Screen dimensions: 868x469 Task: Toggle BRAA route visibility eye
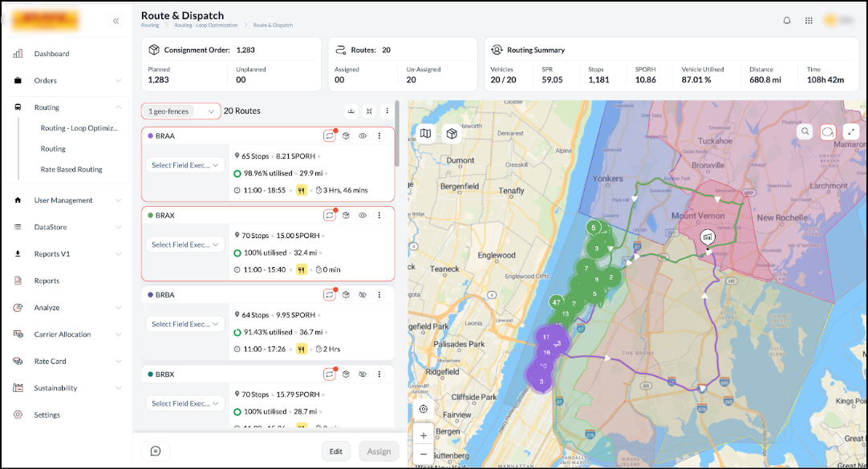pyautogui.click(x=363, y=135)
